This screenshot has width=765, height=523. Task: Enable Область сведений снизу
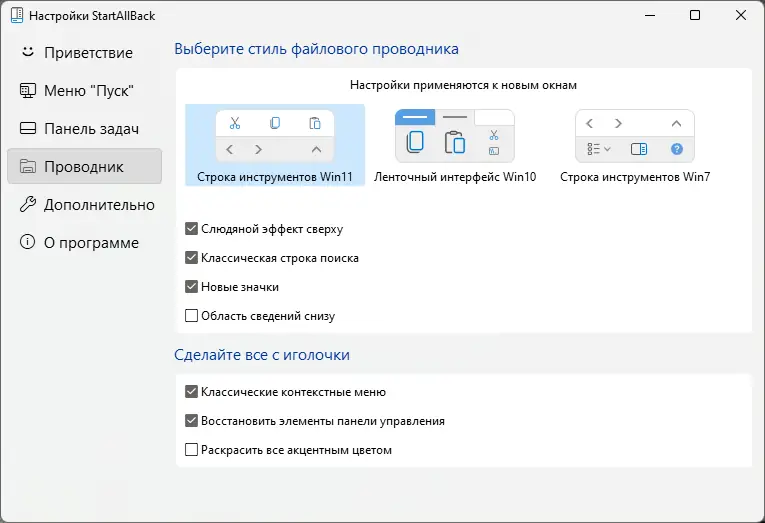(x=192, y=316)
